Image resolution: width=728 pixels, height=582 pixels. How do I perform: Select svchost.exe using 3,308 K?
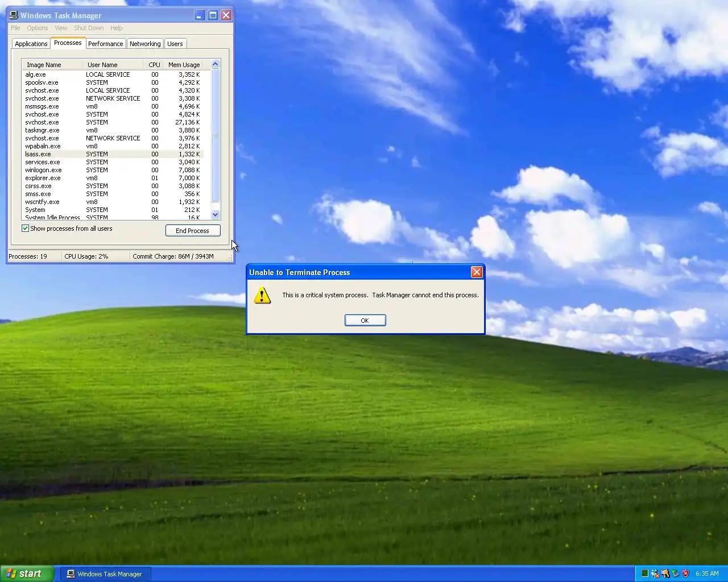pos(113,98)
